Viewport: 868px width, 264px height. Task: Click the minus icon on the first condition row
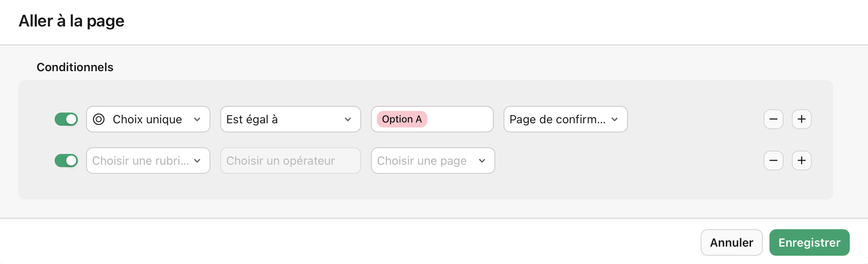[x=774, y=119]
